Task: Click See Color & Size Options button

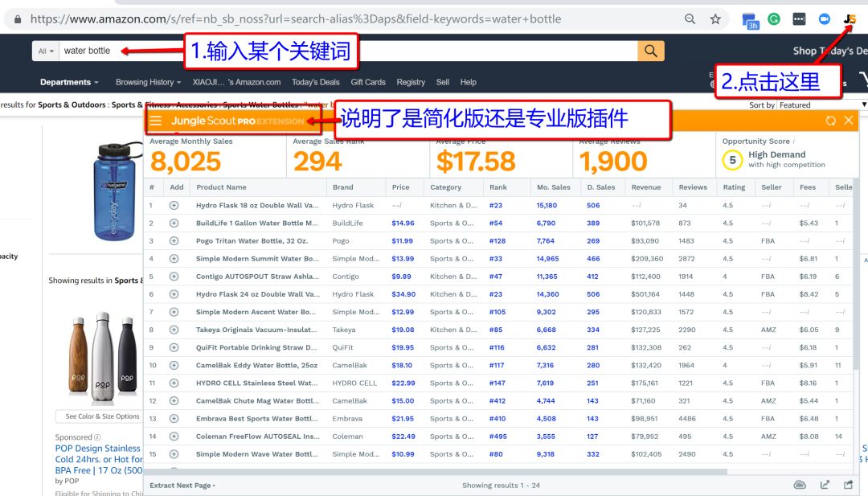Action: 100,416
